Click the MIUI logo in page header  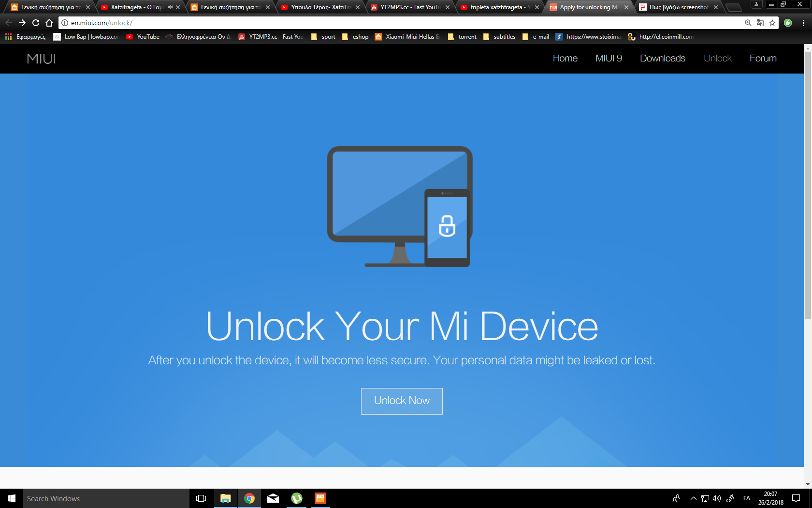point(42,59)
